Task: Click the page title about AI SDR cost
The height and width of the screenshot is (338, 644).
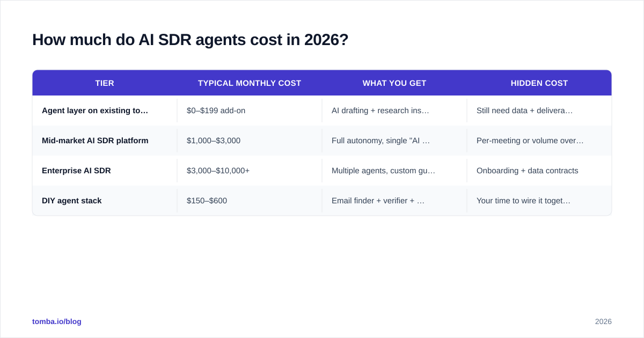Action: coord(191,40)
